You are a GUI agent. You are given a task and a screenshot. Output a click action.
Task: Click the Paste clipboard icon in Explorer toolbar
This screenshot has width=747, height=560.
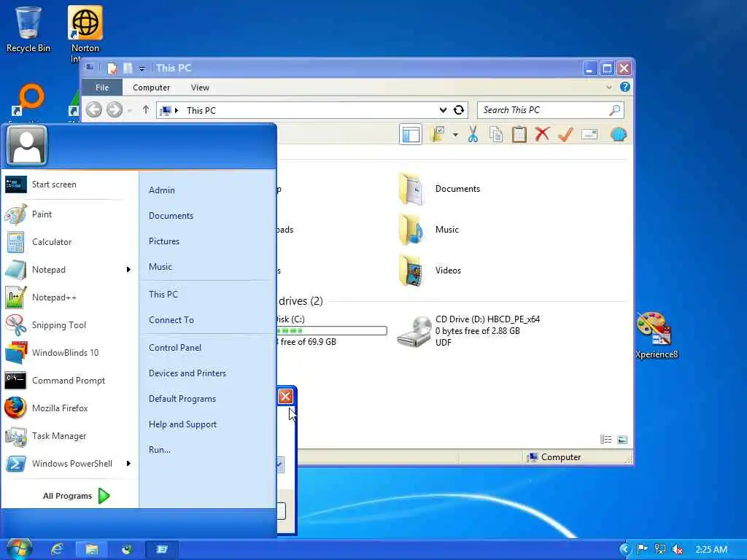[519, 135]
